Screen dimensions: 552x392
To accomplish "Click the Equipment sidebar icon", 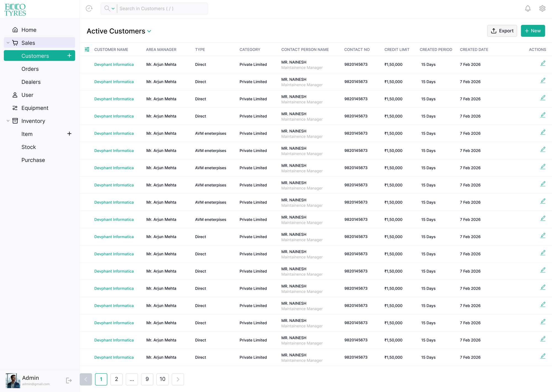I will [x=15, y=108].
